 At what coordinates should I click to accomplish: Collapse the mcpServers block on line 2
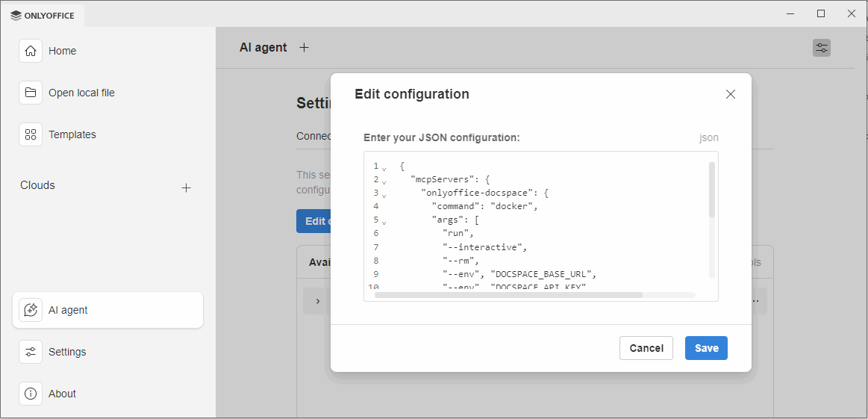tap(384, 181)
